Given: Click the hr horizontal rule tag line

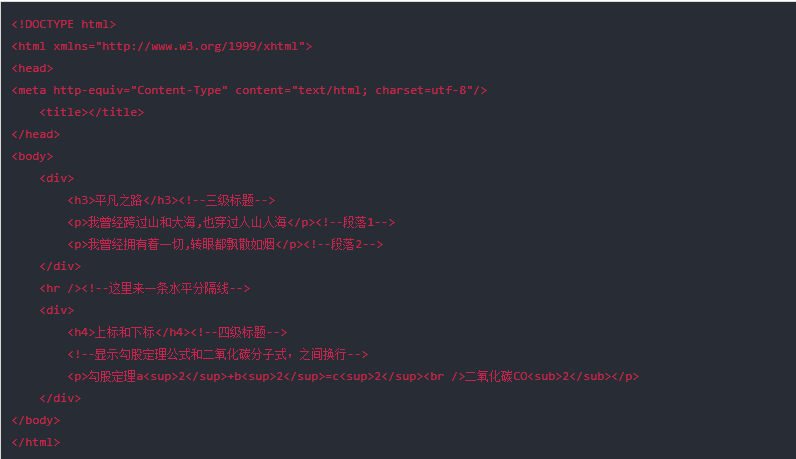Looking at the screenshot, I should coord(145,288).
